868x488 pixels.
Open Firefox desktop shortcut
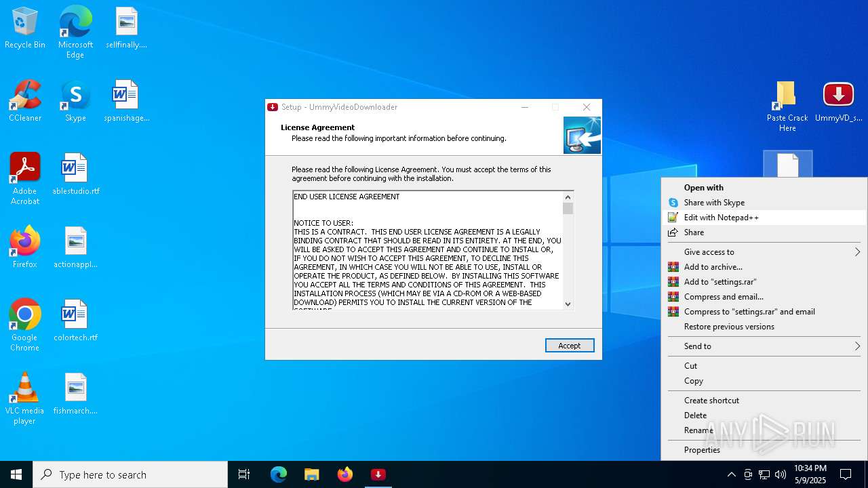tap(25, 248)
